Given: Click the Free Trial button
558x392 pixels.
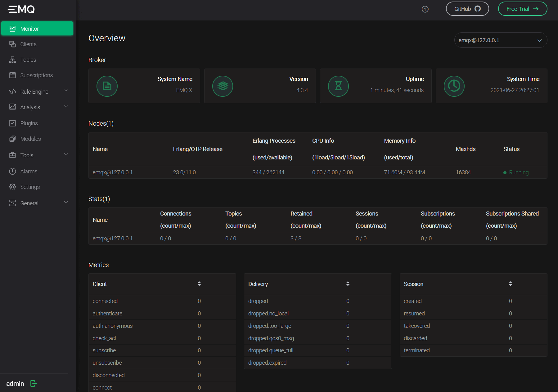Looking at the screenshot, I should point(523,9).
